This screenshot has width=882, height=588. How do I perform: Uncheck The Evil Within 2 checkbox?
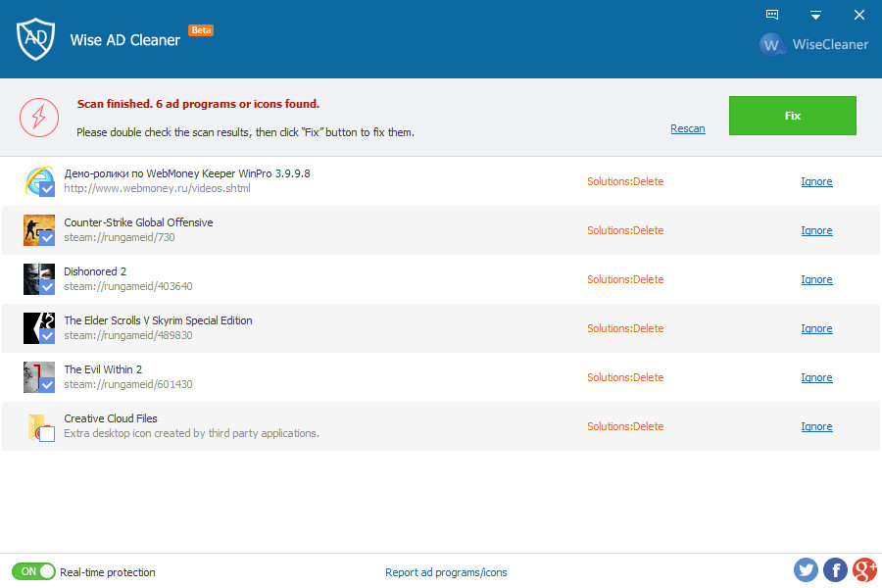[48, 385]
